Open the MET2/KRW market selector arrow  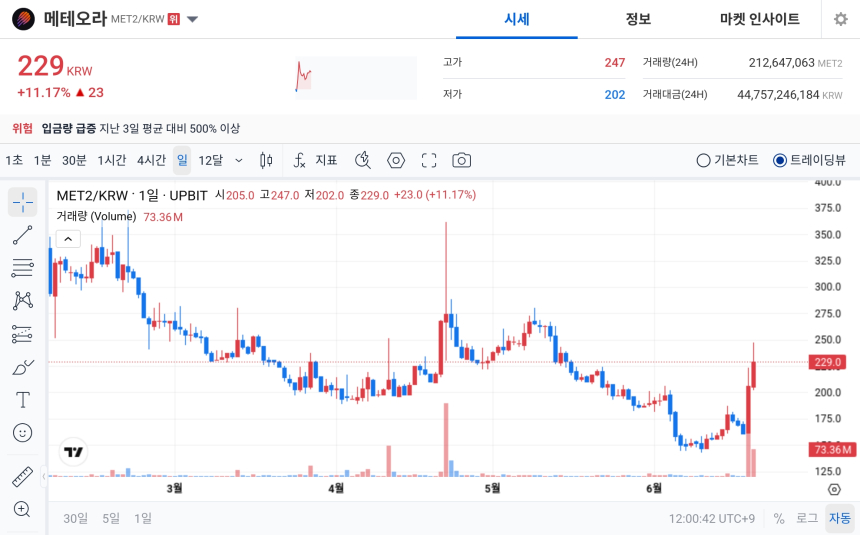192,19
